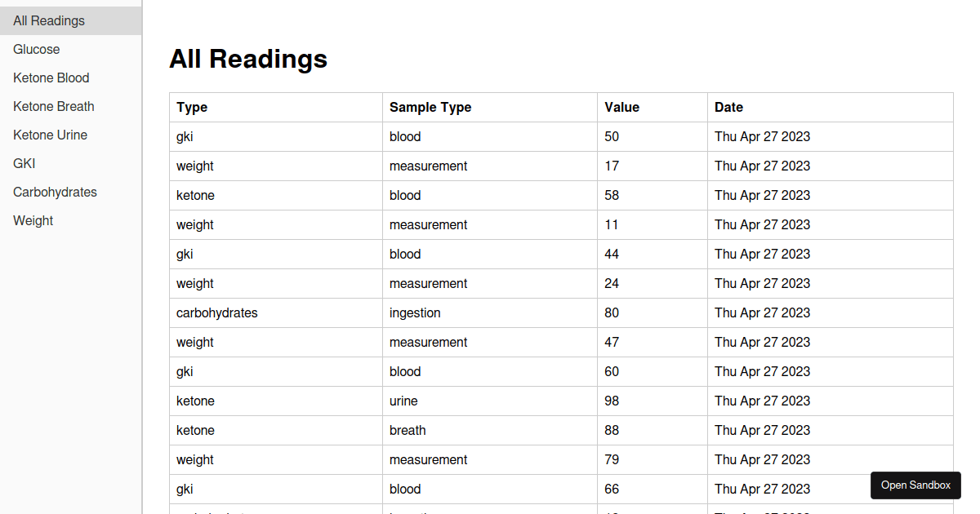Select Carbohydrates from the navigation
Screen dimensions: 980x514
pos(55,192)
